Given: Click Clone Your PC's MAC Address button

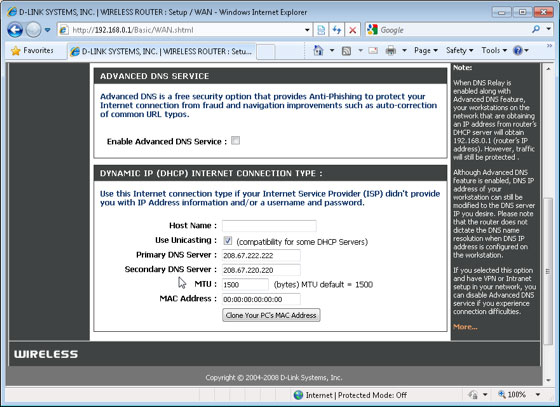Looking at the screenshot, I should click(271, 315).
